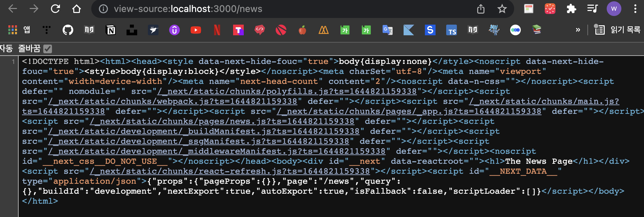Open the red clock extension icon
This screenshot has width=644, height=217.
[550, 9]
